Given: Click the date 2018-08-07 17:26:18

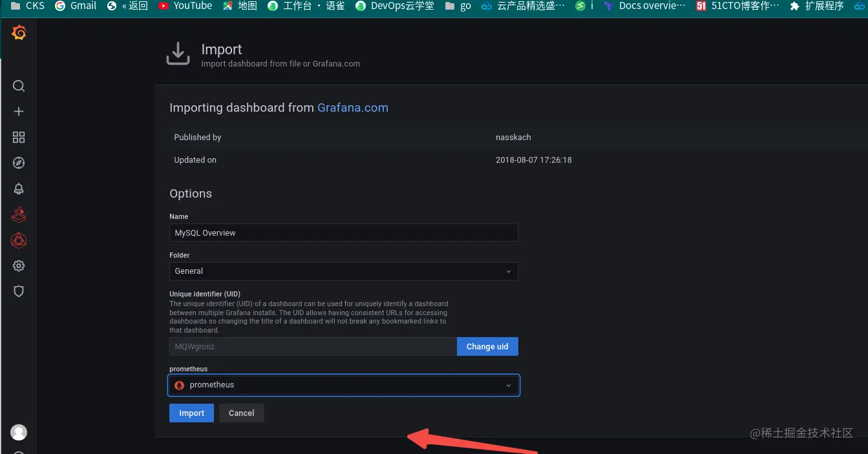Looking at the screenshot, I should click(x=534, y=160).
